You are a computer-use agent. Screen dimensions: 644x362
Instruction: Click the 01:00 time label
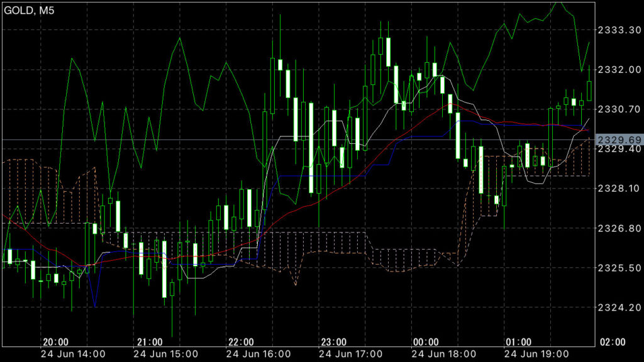(518, 343)
